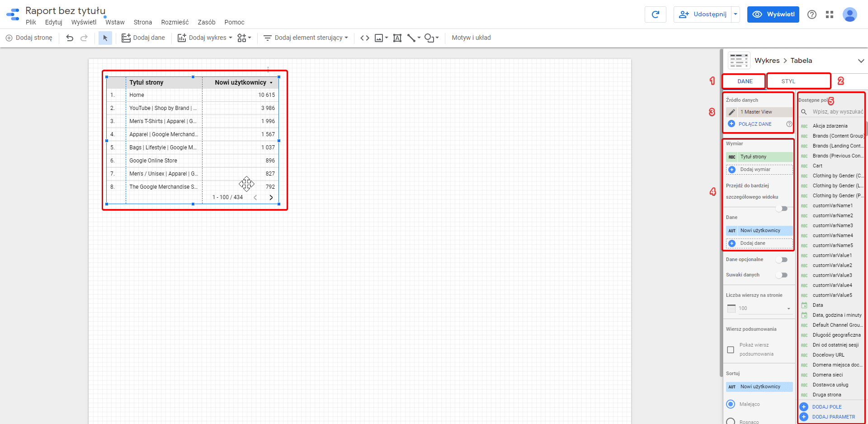This screenshot has height=424, width=868.
Task: Go to previous table page arrow
Action: [x=255, y=197]
